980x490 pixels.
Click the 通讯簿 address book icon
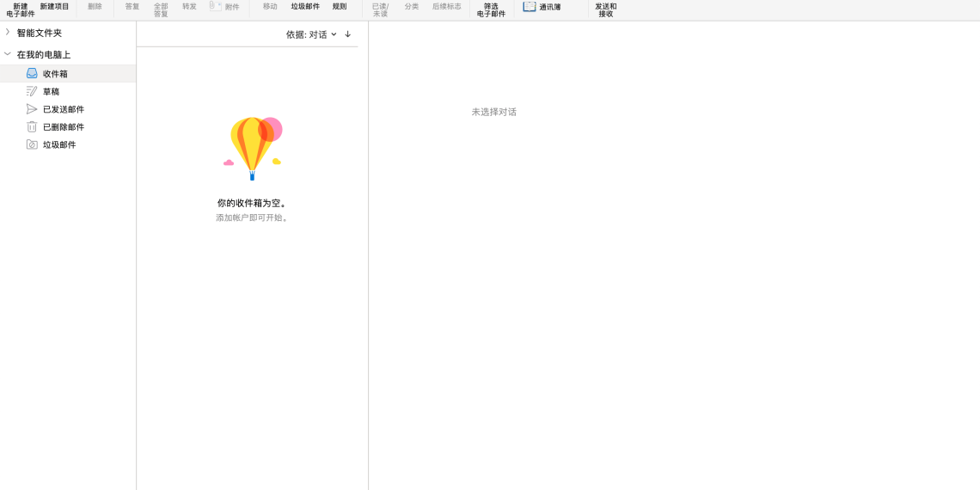(530, 7)
